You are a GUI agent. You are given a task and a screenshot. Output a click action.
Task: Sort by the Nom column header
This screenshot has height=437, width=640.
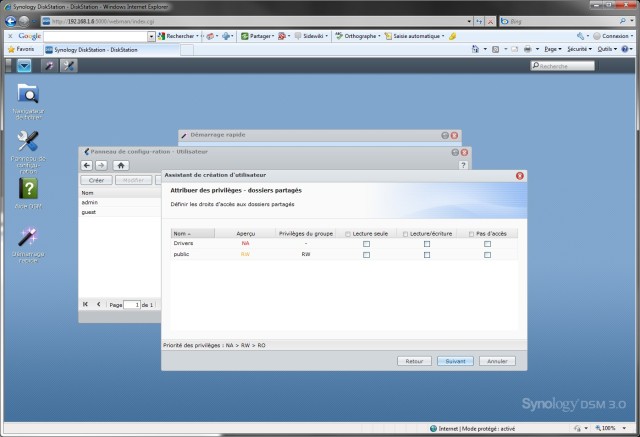coord(193,233)
